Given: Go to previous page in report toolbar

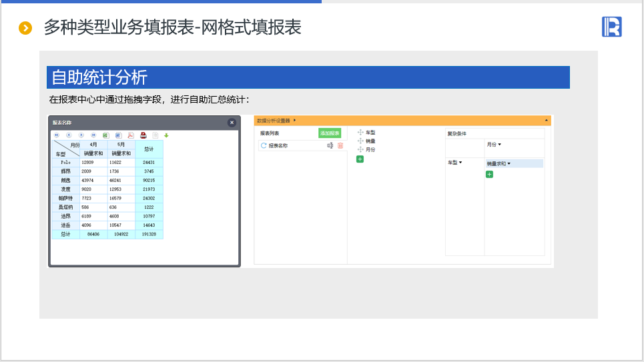Looking at the screenshot, I should [69, 135].
